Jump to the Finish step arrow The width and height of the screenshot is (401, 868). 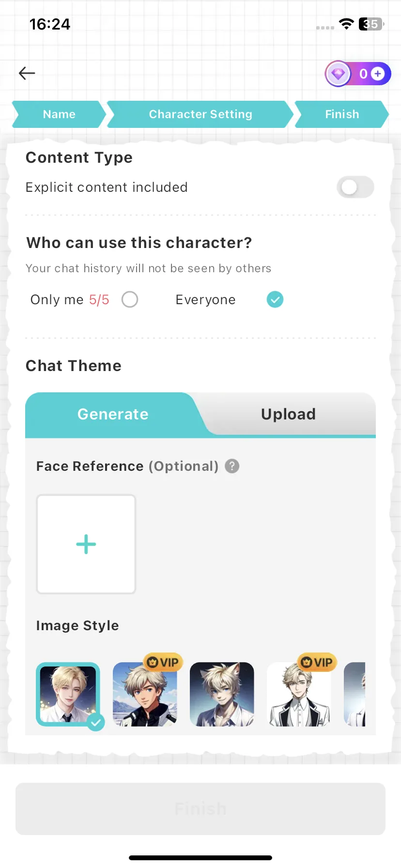(x=342, y=114)
